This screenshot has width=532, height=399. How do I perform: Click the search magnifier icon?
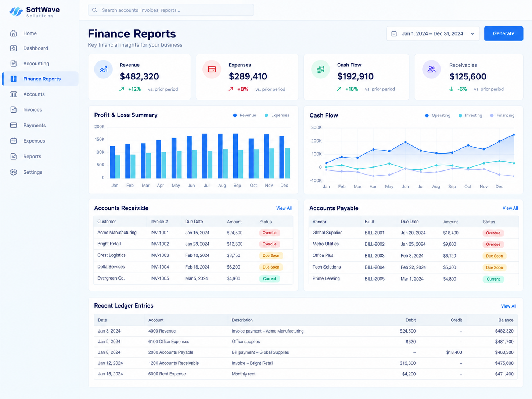95,10
